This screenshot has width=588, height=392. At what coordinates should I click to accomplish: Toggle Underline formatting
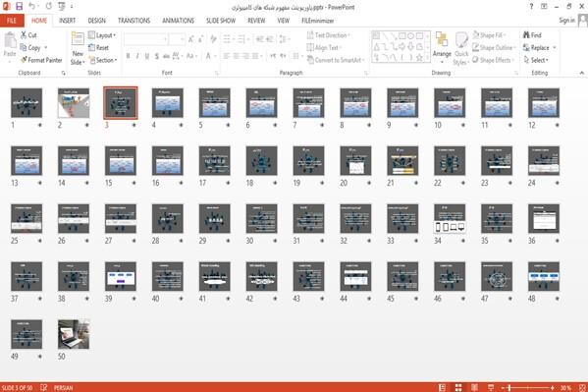[147, 56]
